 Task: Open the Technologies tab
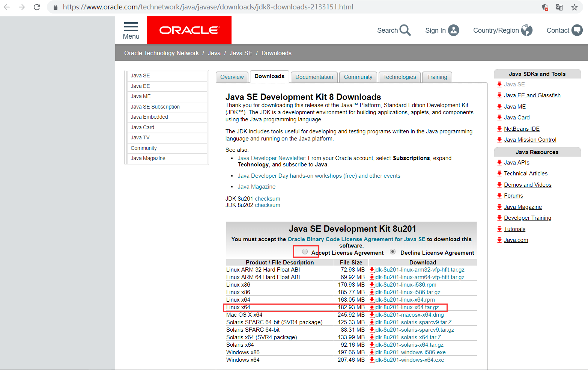[400, 77]
